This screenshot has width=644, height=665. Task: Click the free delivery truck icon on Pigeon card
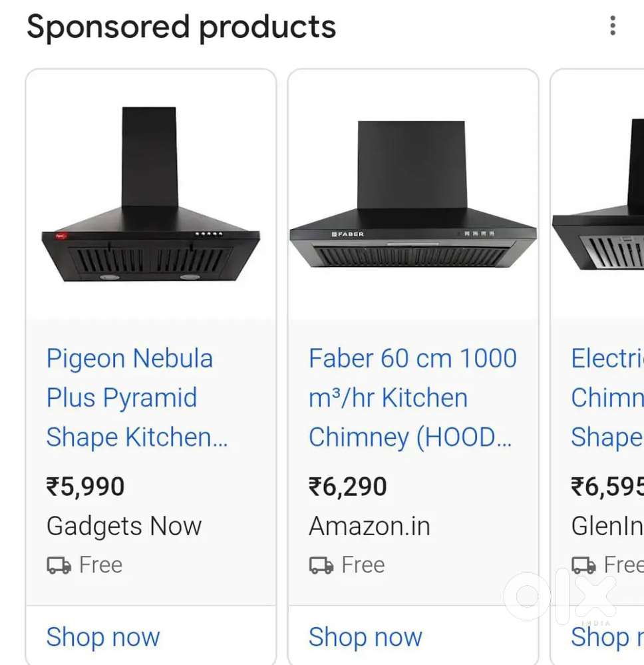pos(57,565)
